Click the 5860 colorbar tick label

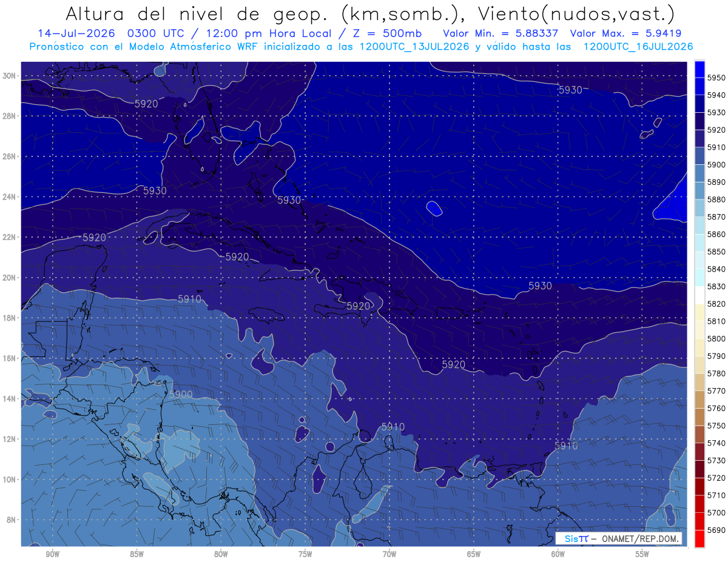[716, 234]
